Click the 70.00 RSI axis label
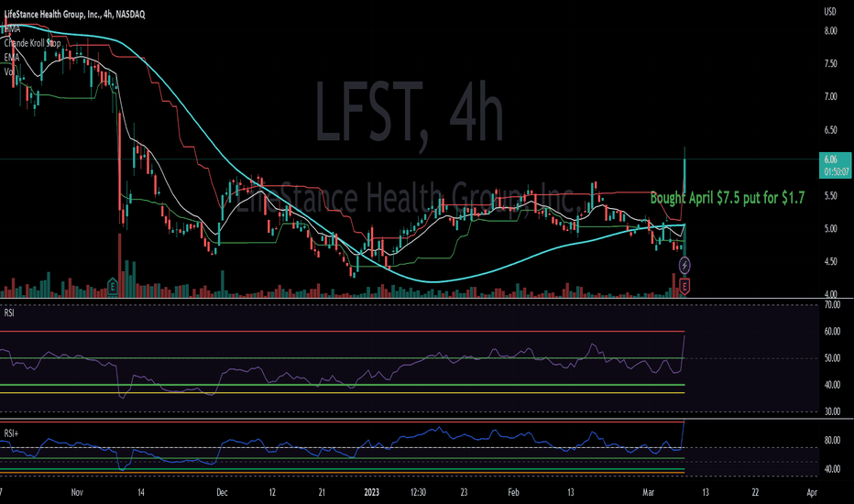 [832, 305]
